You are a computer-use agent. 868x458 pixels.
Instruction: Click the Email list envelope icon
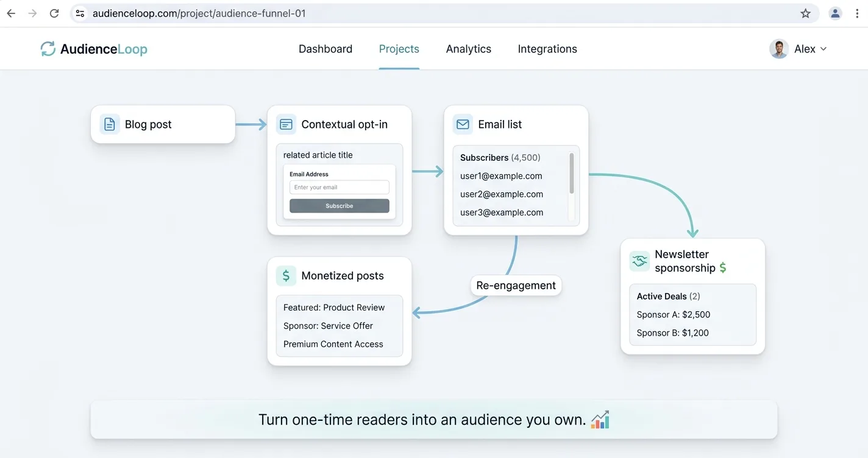tap(463, 124)
